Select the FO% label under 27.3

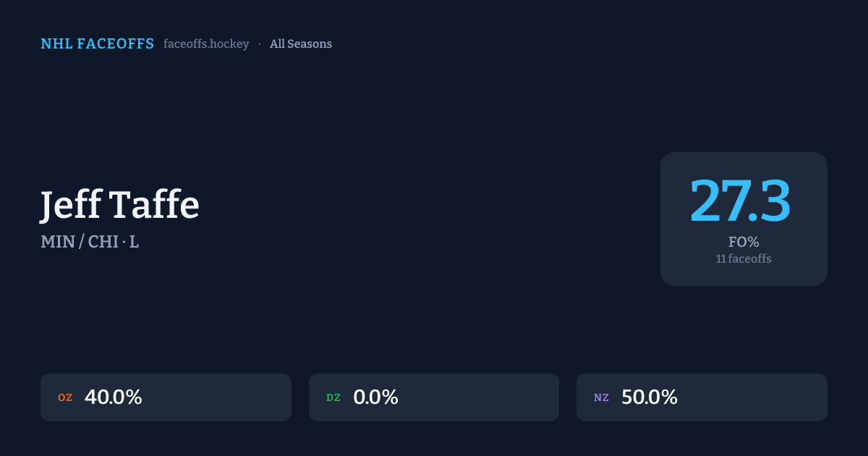[744, 242]
